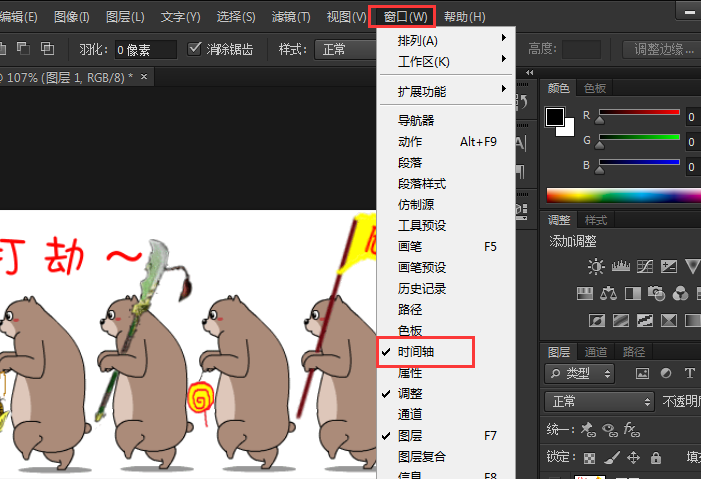This screenshot has width=701, height=479.
Task: Choose 动作 from Window menu
Action: coord(446,142)
